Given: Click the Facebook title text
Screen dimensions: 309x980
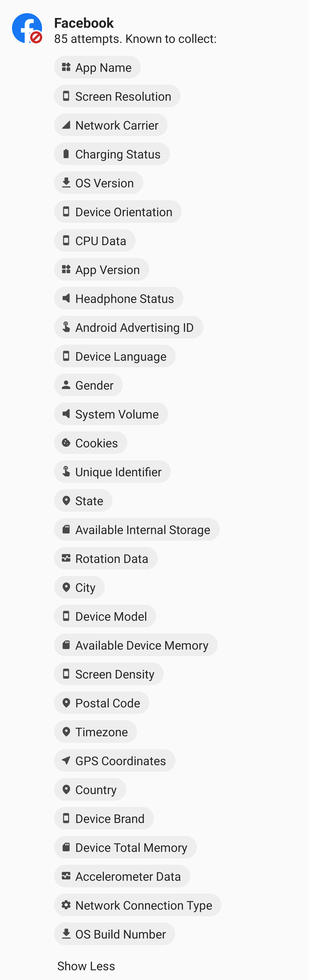Looking at the screenshot, I should [x=84, y=23].
